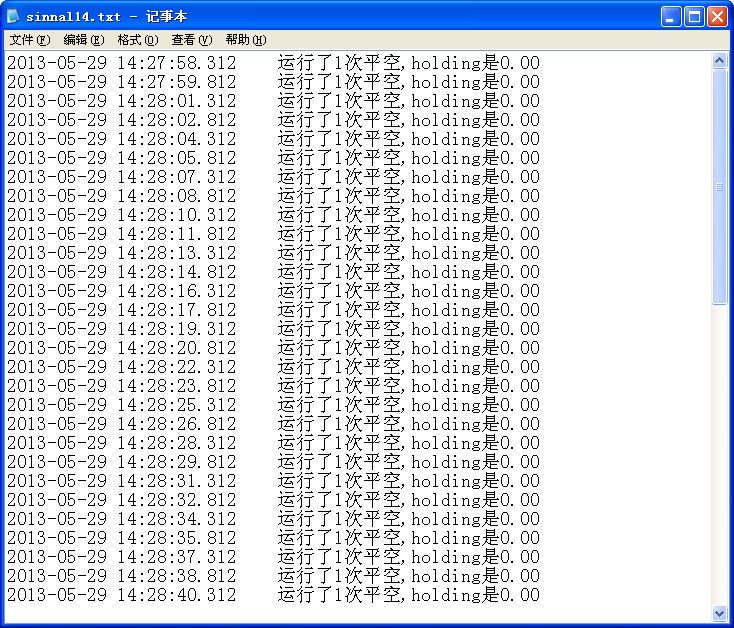Click the scroll down arrow

pyautogui.click(x=719, y=613)
